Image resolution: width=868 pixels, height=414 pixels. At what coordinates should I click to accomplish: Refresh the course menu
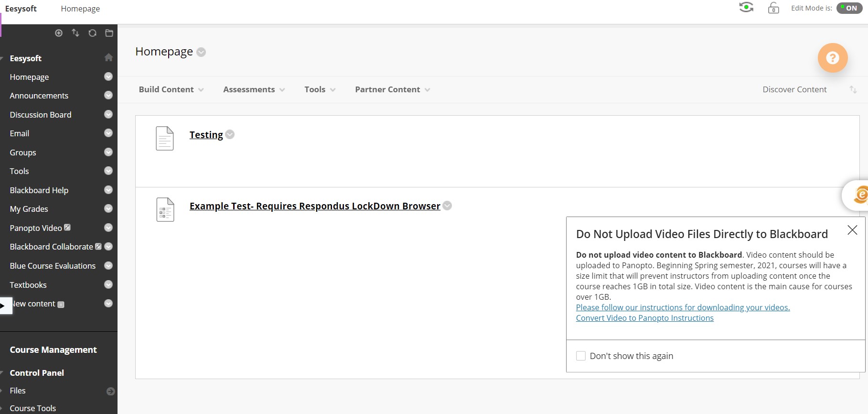tap(92, 33)
